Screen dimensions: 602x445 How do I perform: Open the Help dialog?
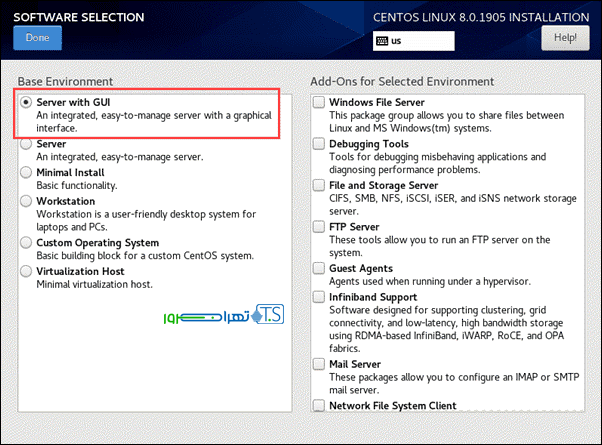565,38
